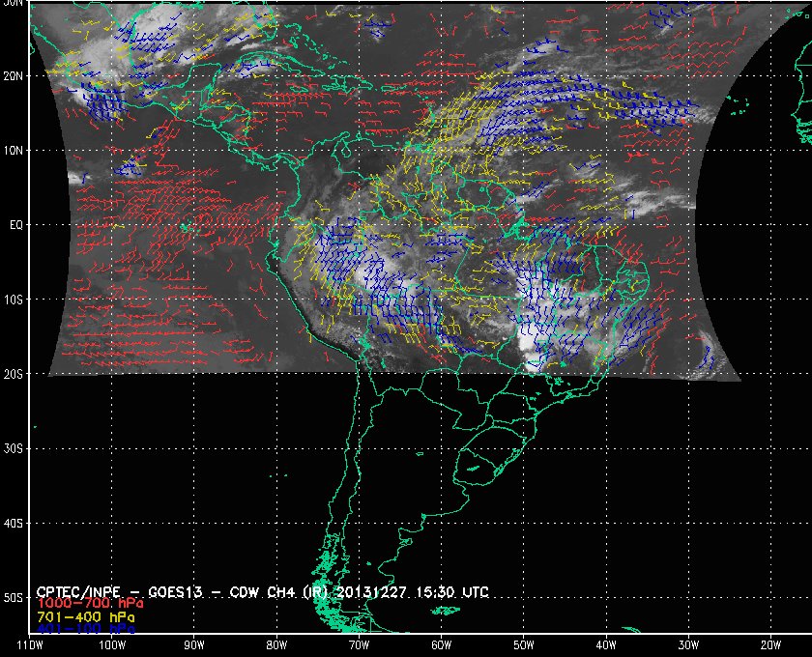The height and width of the screenshot is (657, 812).
Task: Click the 40W longitude label
Action: pos(606,645)
